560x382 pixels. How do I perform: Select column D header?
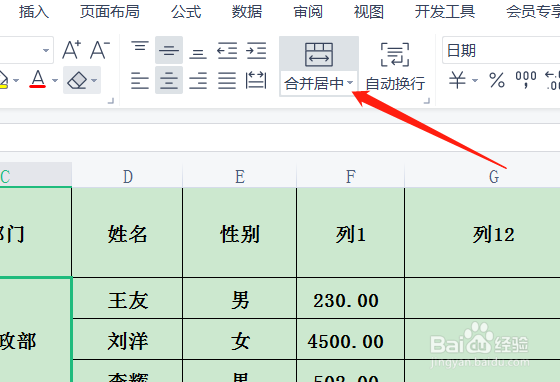click(128, 176)
